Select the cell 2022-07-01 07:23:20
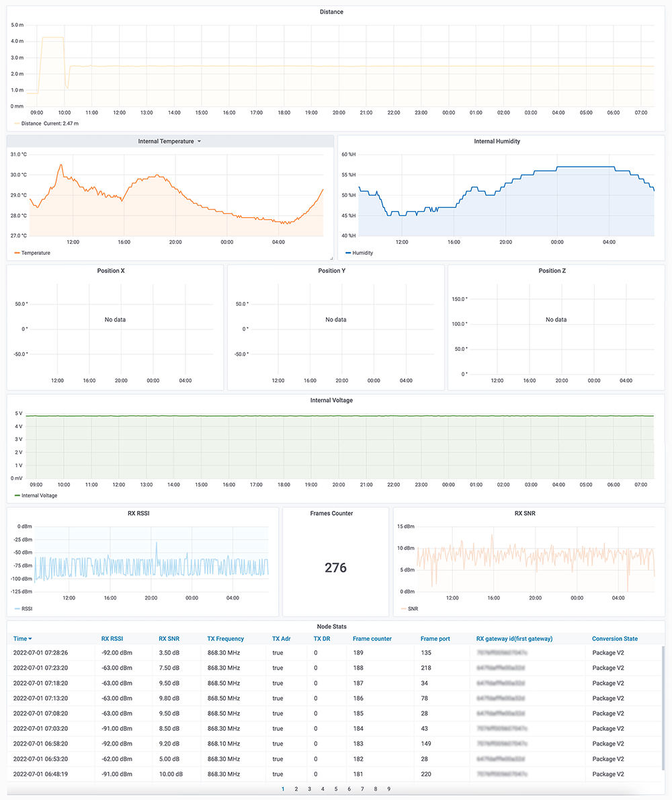Viewport: 672px width, 800px height. click(x=40, y=668)
